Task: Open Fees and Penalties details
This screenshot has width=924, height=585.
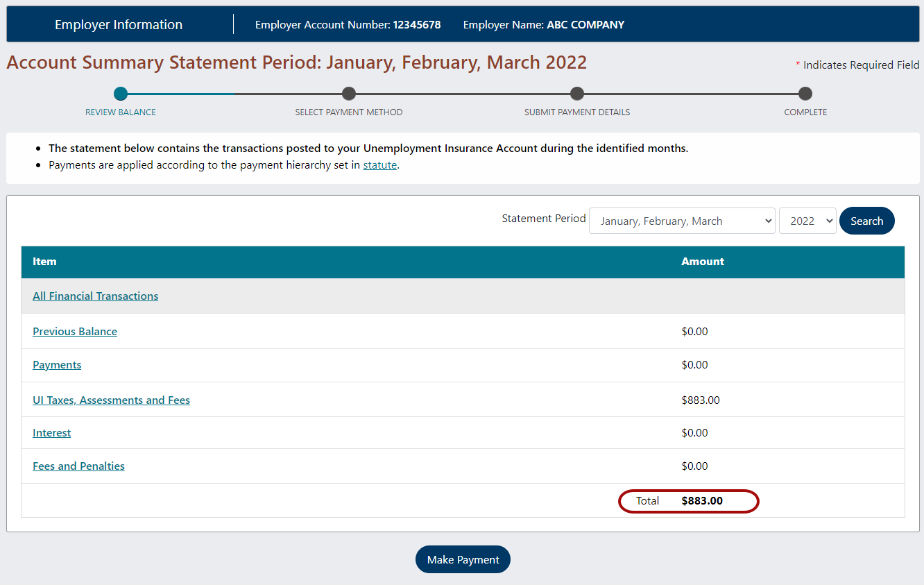Action: [78, 466]
